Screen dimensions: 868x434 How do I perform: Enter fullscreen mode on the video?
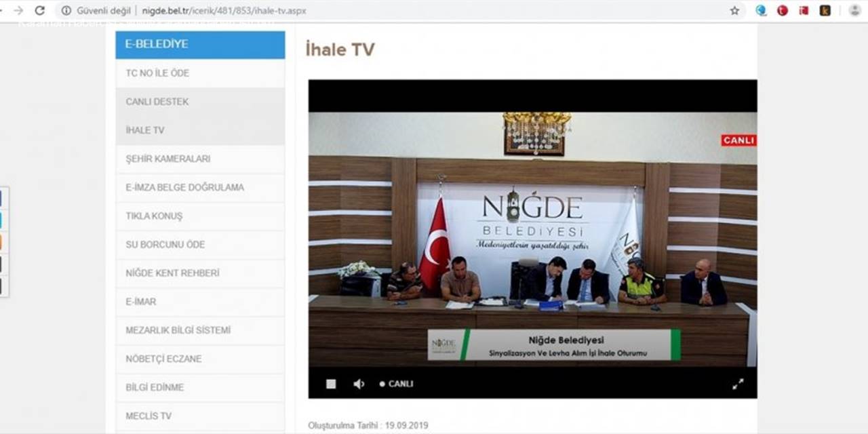738,384
